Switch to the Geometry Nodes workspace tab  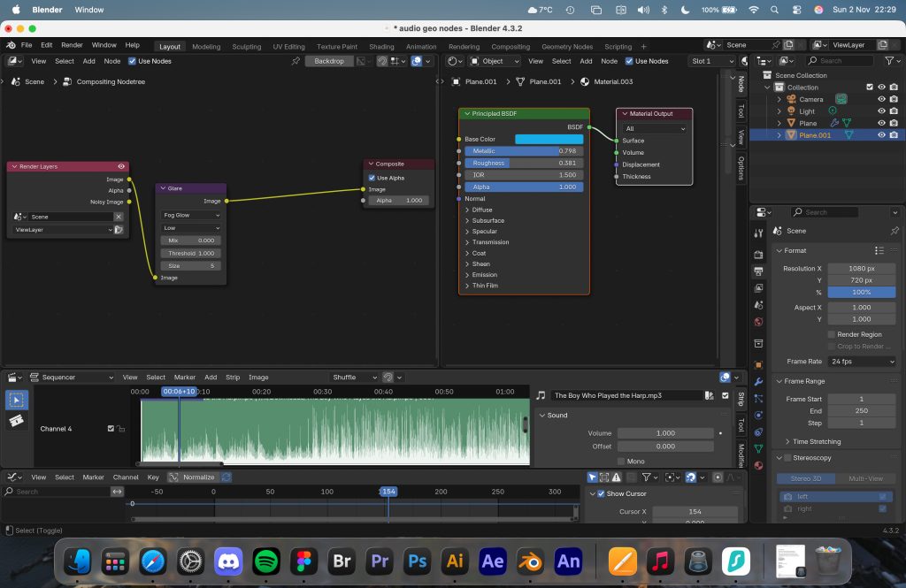click(567, 46)
